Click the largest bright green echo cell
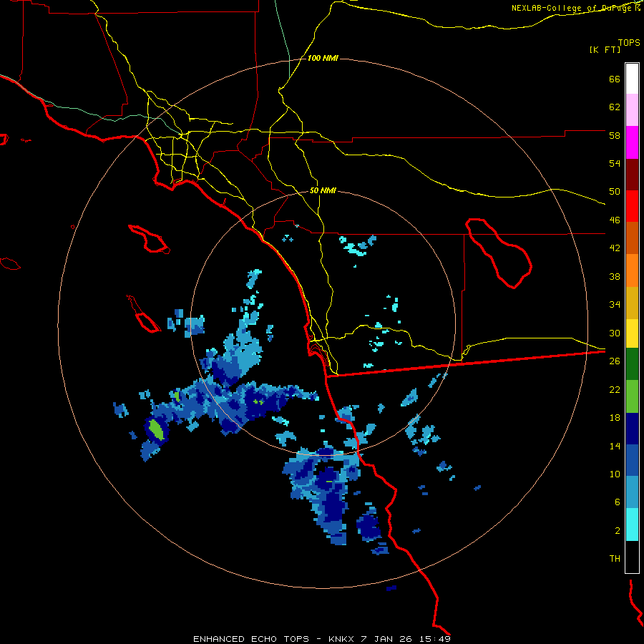644x644 pixels. (x=157, y=429)
